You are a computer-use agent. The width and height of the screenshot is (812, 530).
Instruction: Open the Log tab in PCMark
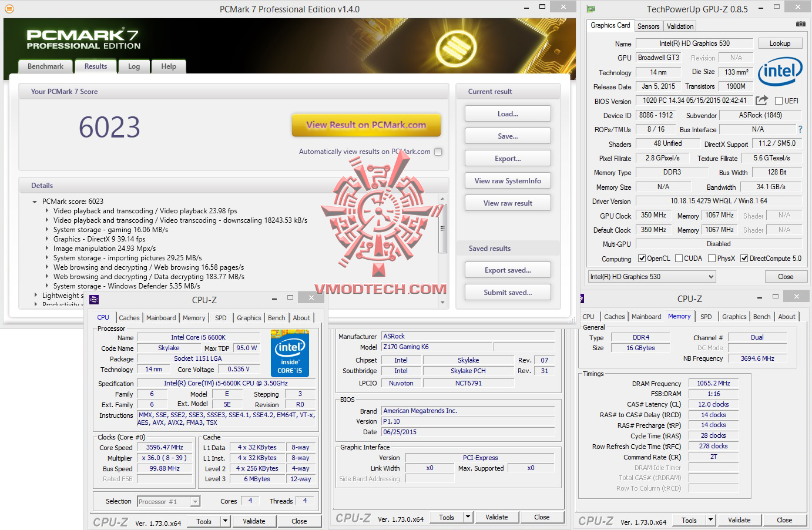(134, 66)
